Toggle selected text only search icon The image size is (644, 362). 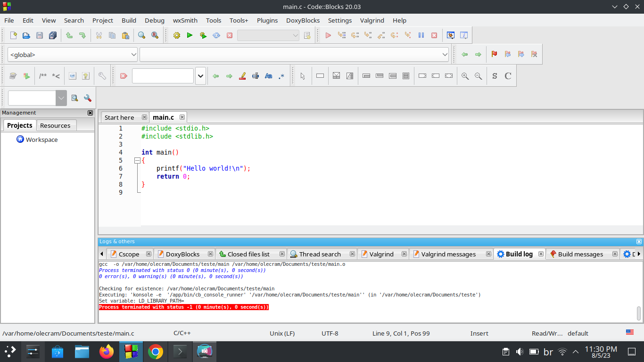tap(256, 76)
